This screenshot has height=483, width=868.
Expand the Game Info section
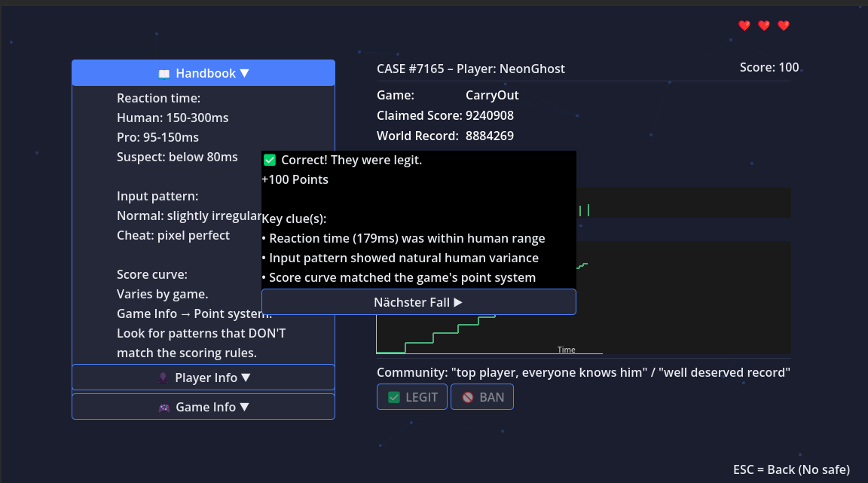(x=203, y=407)
